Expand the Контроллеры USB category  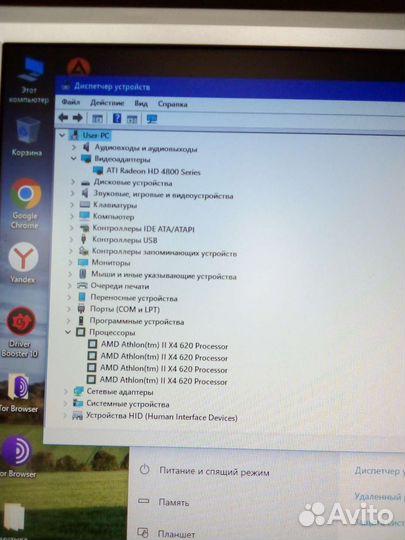coord(71,239)
